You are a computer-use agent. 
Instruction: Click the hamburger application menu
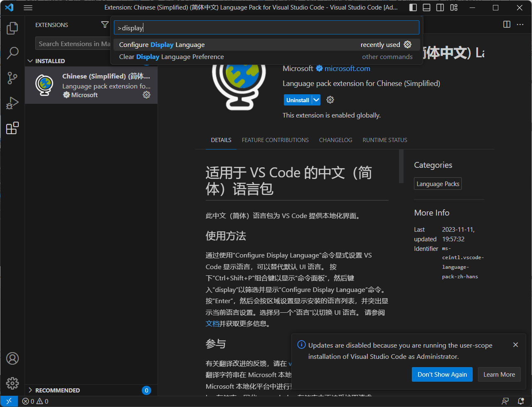[28, 7]
